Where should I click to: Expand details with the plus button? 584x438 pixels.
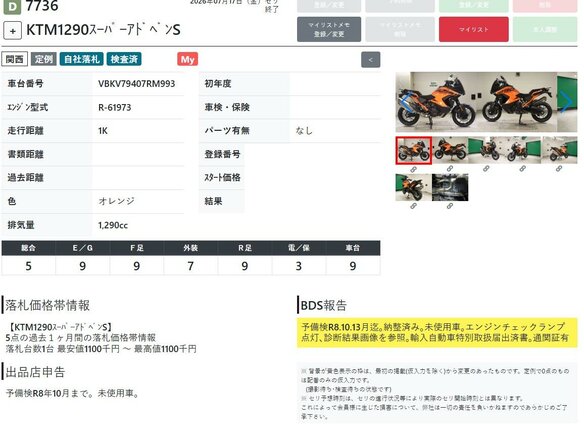(x=13, y=31)
